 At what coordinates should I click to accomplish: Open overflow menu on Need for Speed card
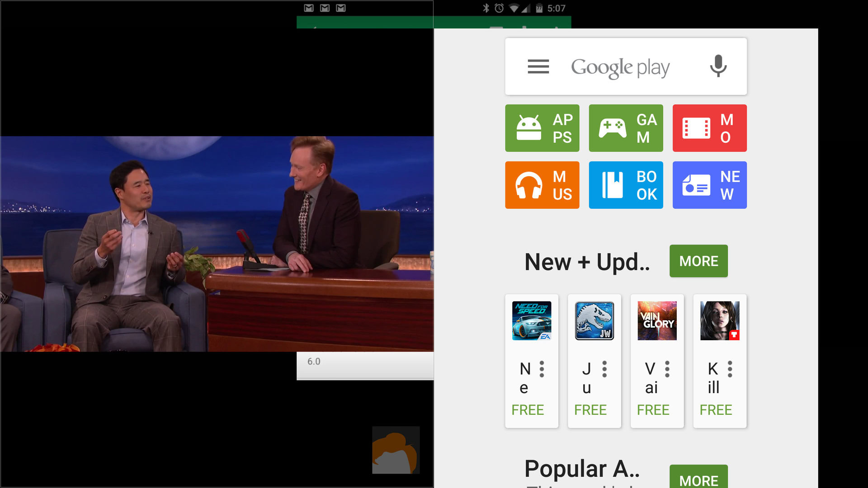(x=542, y=369)
